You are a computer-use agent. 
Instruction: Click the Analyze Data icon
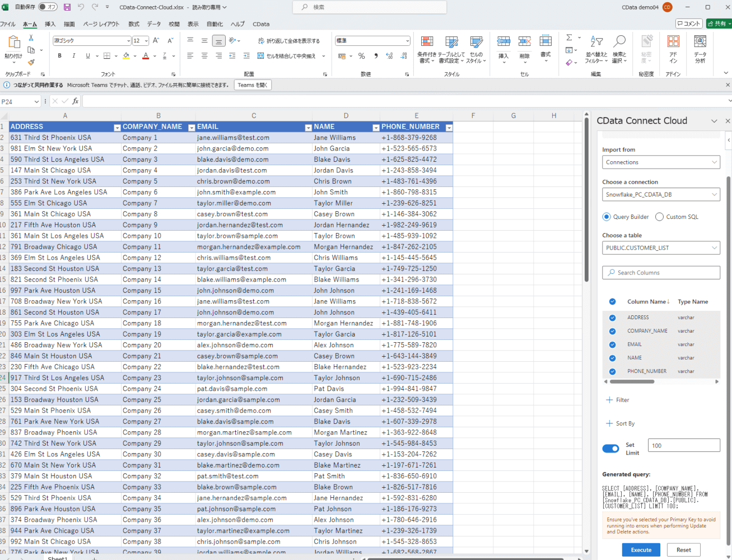coord(700,42)
